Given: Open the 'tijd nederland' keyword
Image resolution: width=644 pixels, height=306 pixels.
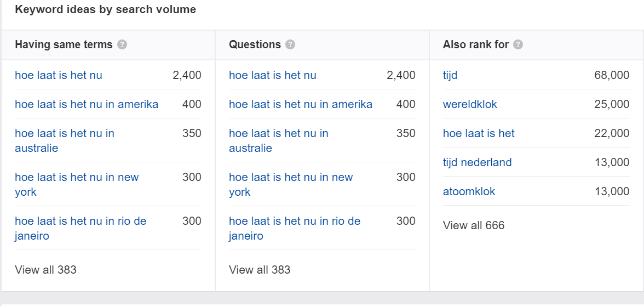Looking at the screenshot, I should [478, 162].
